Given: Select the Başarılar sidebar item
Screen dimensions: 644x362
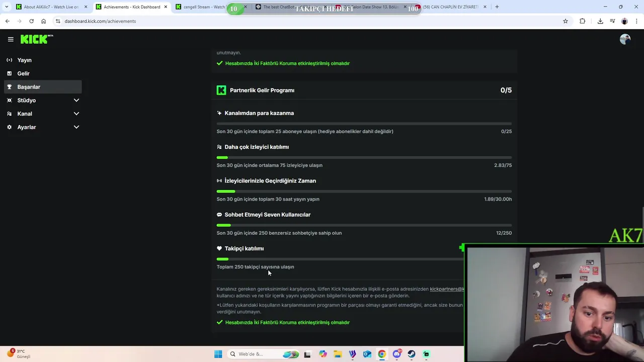Looking at the screenshot, I should [x=43, y=87].
